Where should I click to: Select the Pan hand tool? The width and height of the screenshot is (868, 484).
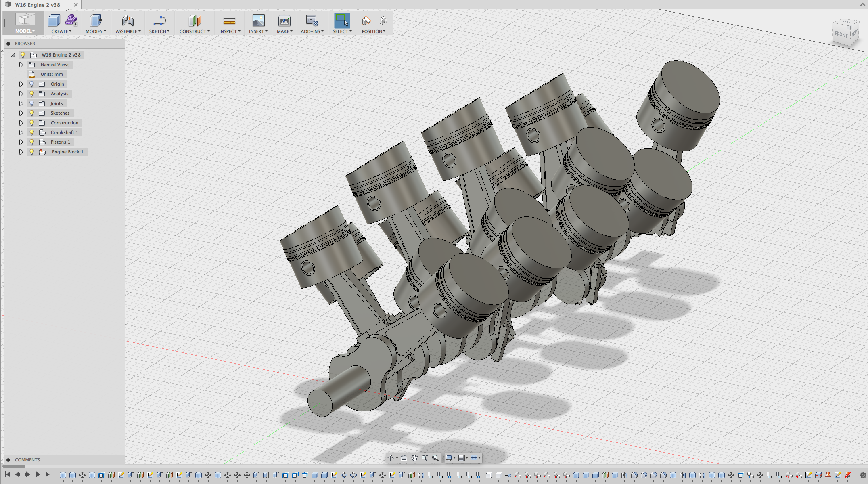pyautogui.click(x=414, y=458)
